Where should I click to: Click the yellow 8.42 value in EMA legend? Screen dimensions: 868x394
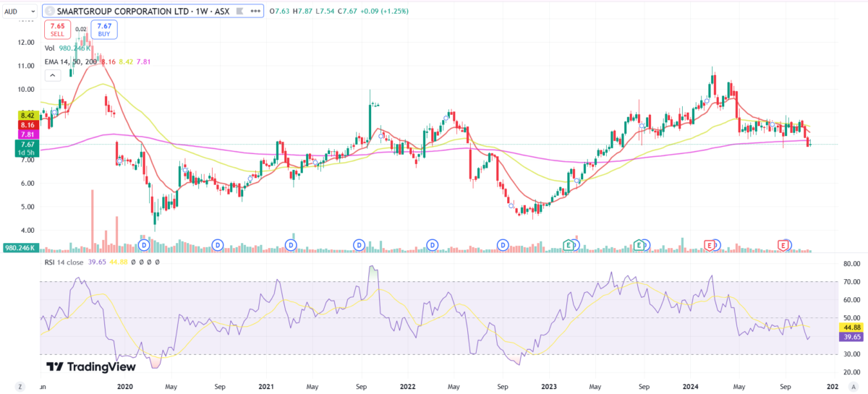(x=124, y=62)
